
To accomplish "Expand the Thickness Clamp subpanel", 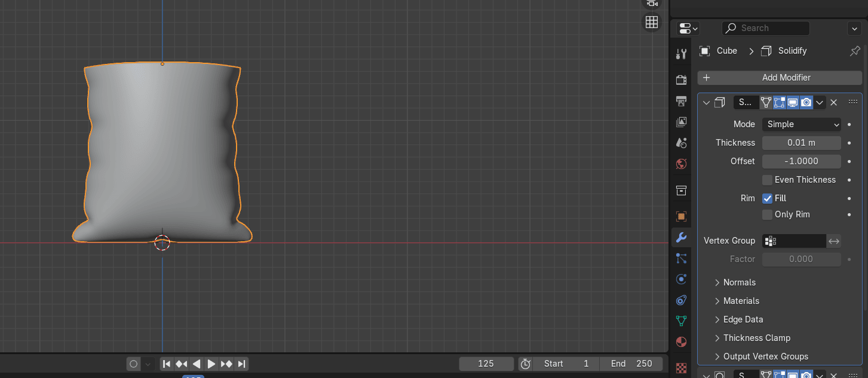I will (756, 338).
